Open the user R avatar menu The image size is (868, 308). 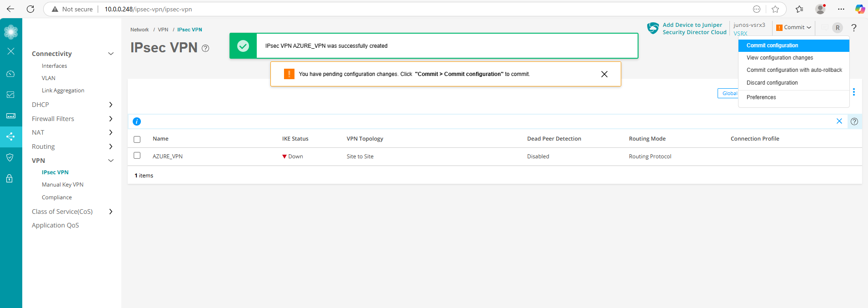pyautogui.click(x=838, y=28)
